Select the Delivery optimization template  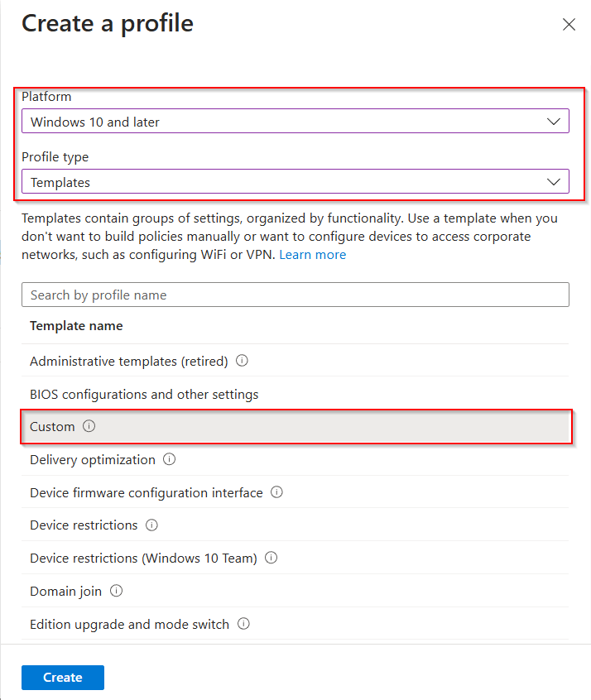(92, 459)
